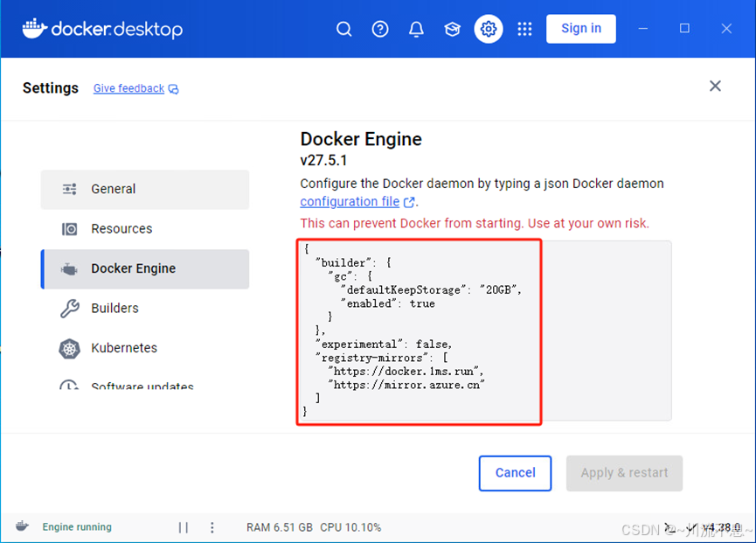The image size is (756, 543).
Task: Maximize the Docker Desktop window
Action: pyautogui.click(x=684, y=29)
